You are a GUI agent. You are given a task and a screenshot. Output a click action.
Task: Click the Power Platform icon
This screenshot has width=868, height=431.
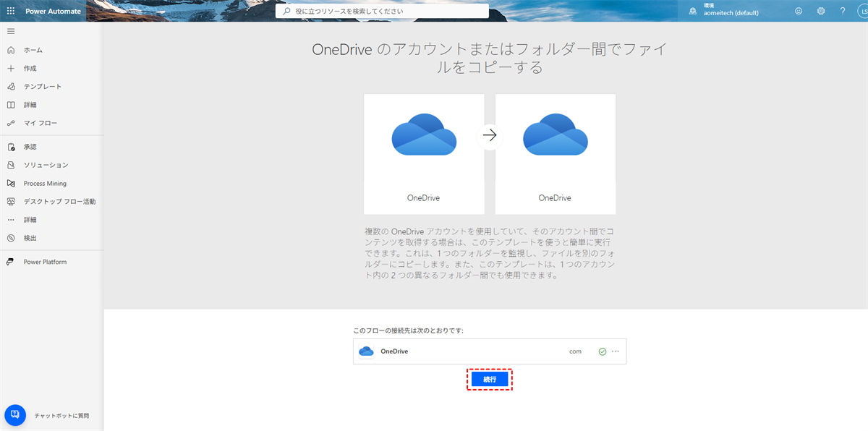pyautogui.click(x=10, y=262)
